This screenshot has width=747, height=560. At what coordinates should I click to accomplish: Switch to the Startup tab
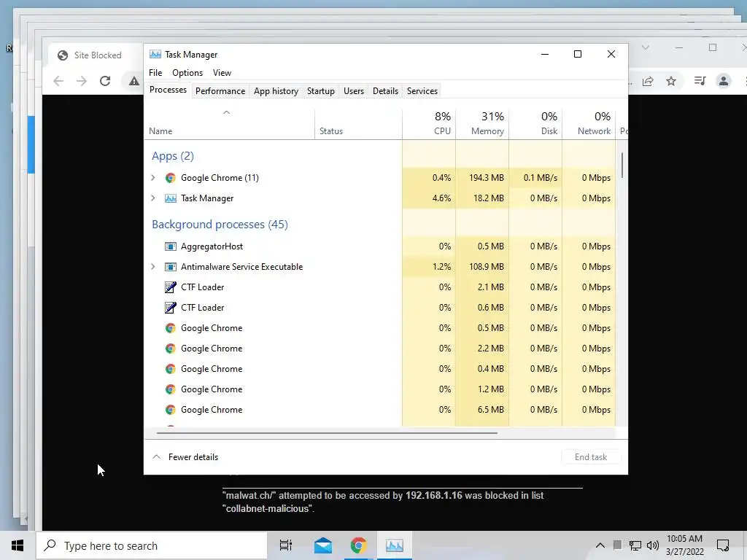click(x=321, y=91)
